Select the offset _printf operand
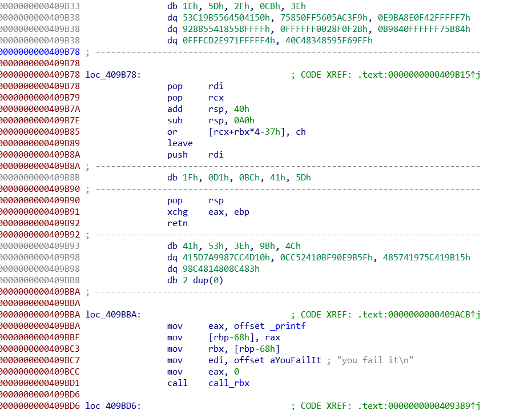 [x=269, y=326]
